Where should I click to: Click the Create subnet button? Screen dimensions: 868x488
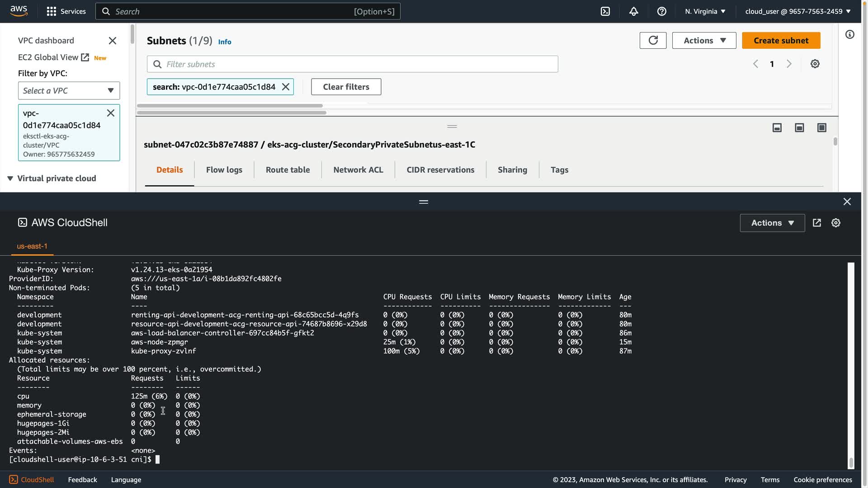(781, 40)
